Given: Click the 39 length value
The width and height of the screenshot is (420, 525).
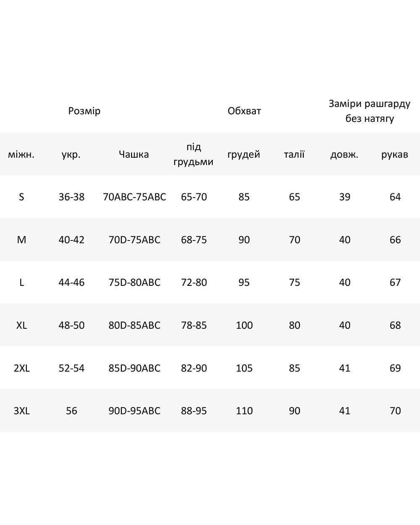Looking at the screenshot, I should 344,197.
